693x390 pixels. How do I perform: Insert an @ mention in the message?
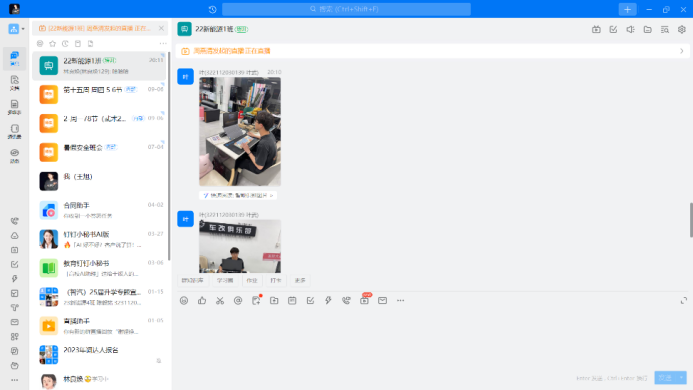tap(238, 301)
